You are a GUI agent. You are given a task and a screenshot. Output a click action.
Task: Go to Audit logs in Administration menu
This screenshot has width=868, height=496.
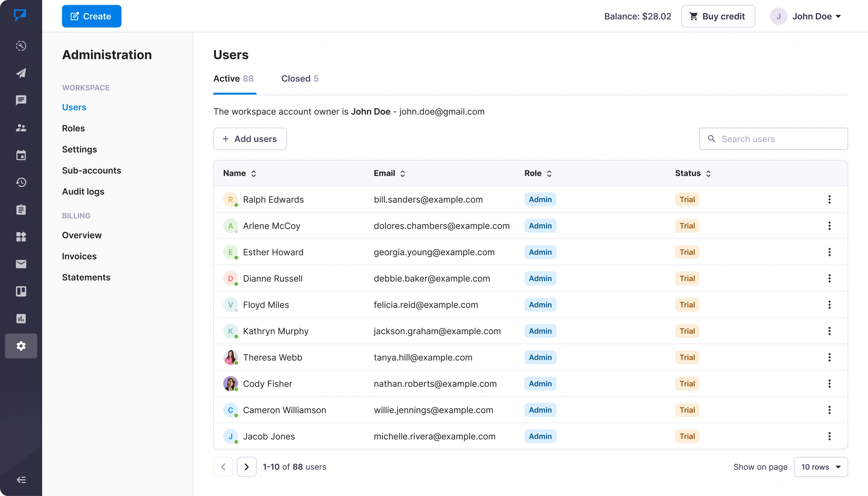click(83, 192)
